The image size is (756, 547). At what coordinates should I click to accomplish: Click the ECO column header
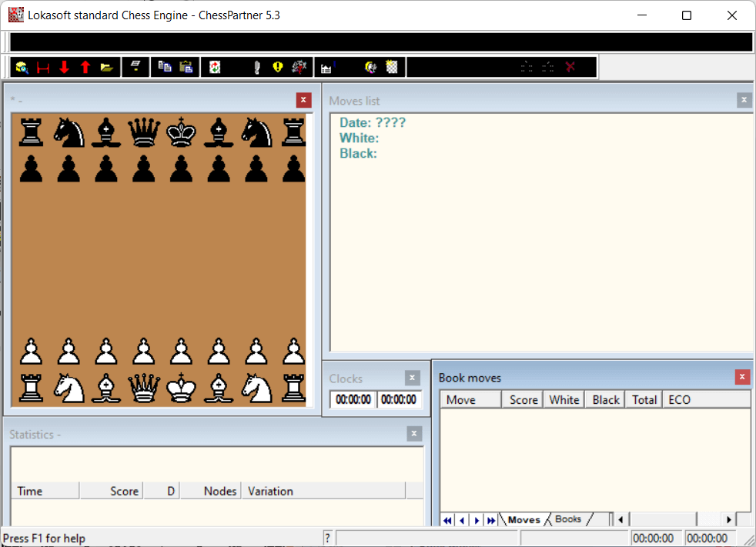coord(706,400)
